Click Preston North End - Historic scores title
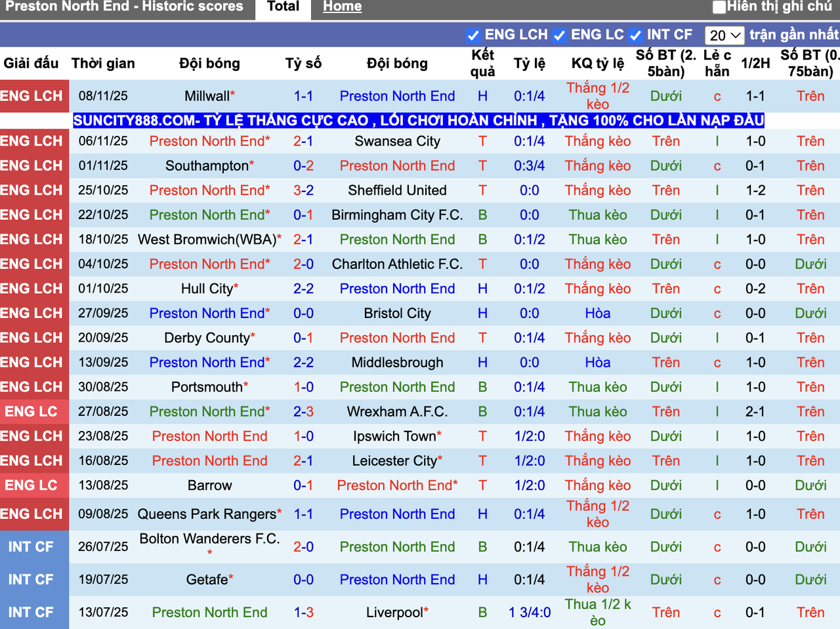Viewport: 840px width, 629px height. click(x=125, y=7)
